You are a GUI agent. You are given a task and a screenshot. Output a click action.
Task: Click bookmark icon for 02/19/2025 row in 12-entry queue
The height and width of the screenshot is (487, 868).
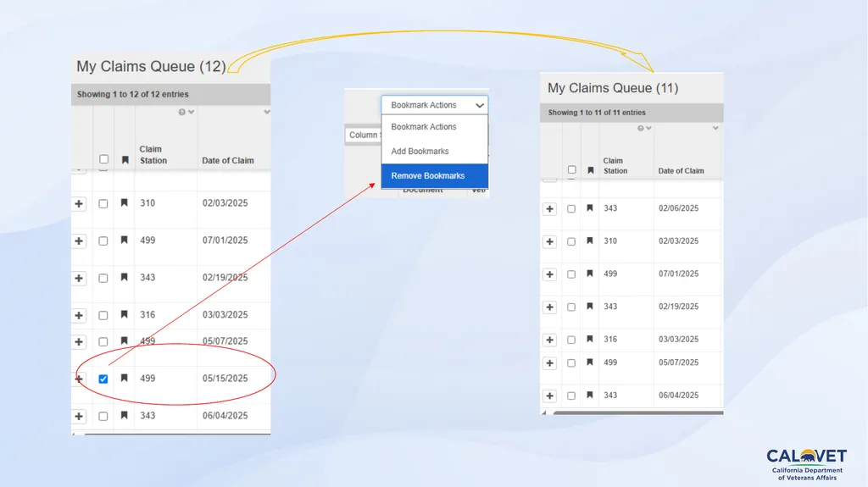[x=124, y=277]
